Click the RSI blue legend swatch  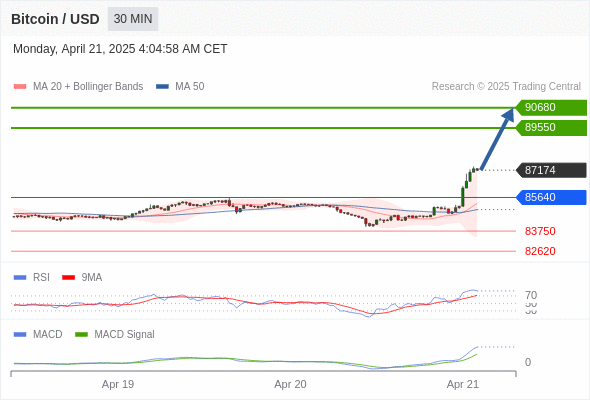click(x=20, y=278)
